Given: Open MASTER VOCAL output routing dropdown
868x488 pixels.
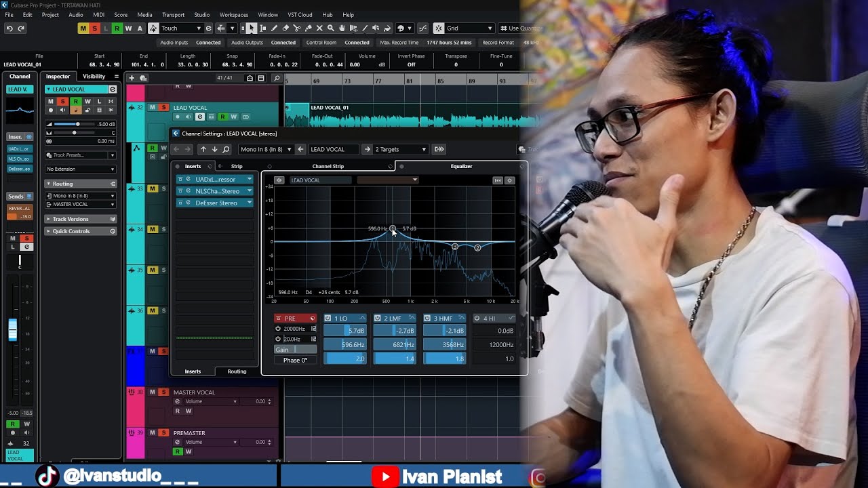Looking at the screenshot, I should click(x=81, y=204).
